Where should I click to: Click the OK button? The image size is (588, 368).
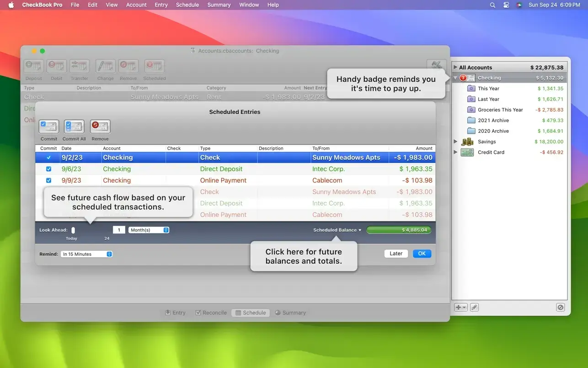(x=422, y=254)
